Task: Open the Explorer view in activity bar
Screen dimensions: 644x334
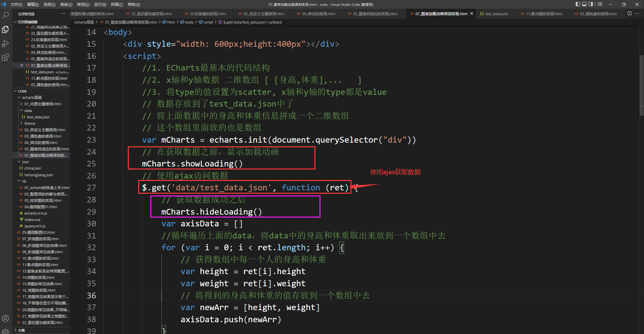Action: coord(5,30)
